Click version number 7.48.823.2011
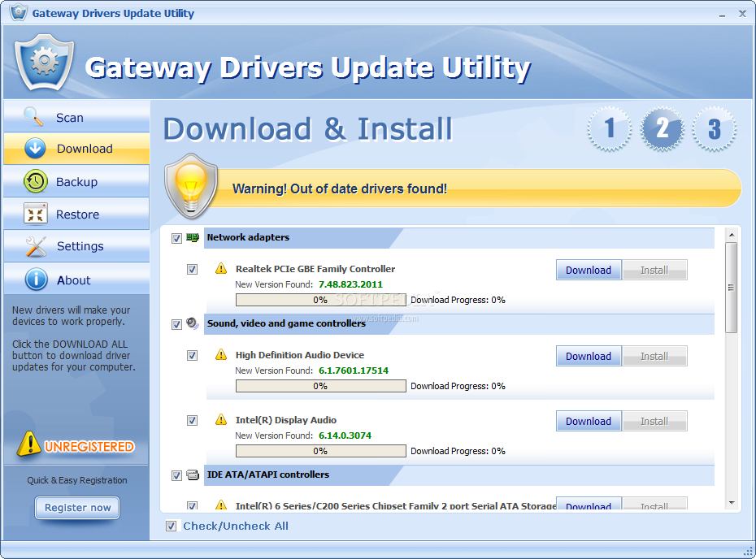This screenshot has height=559, width=756. [350, 284]
